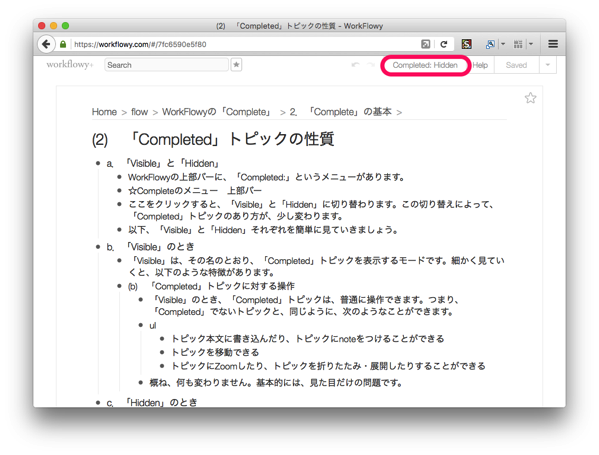The image size is (599, 455).
Task: Click the reload page icon in address bar
Action: pos(444,44)
